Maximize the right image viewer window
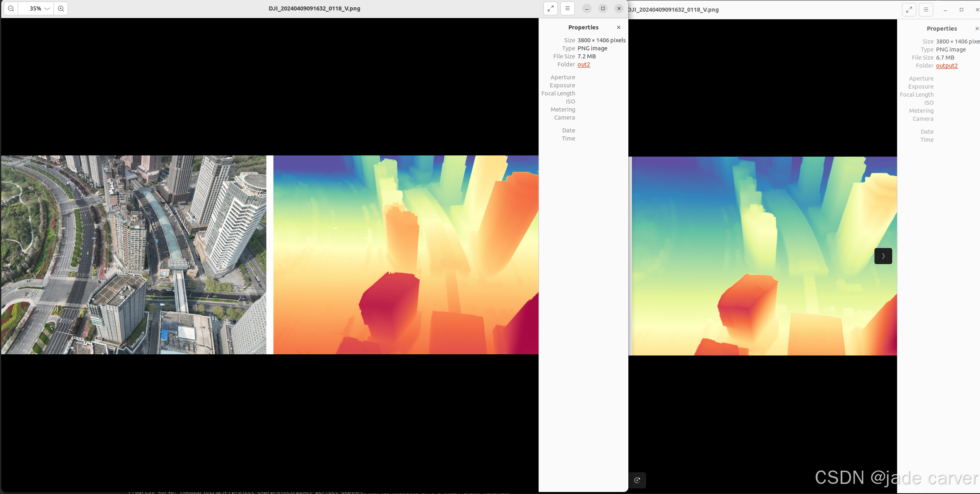980x494 pixels. [x=961, y=10]
